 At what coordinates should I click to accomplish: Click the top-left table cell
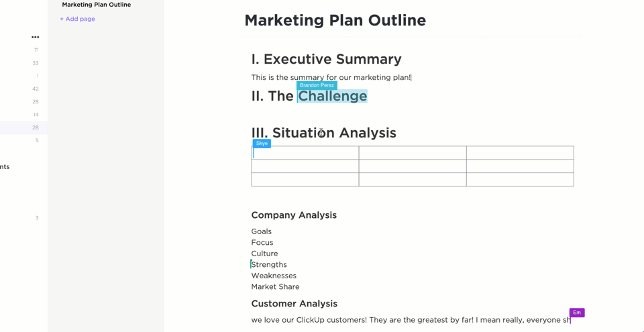point(305,153)
